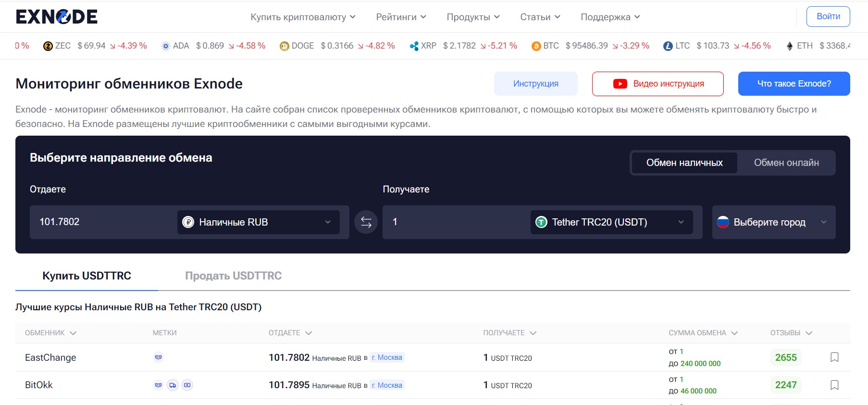Click 46 000 000 maximum amount value
This screenshot has height=405, width=868.
click(698, 391)
